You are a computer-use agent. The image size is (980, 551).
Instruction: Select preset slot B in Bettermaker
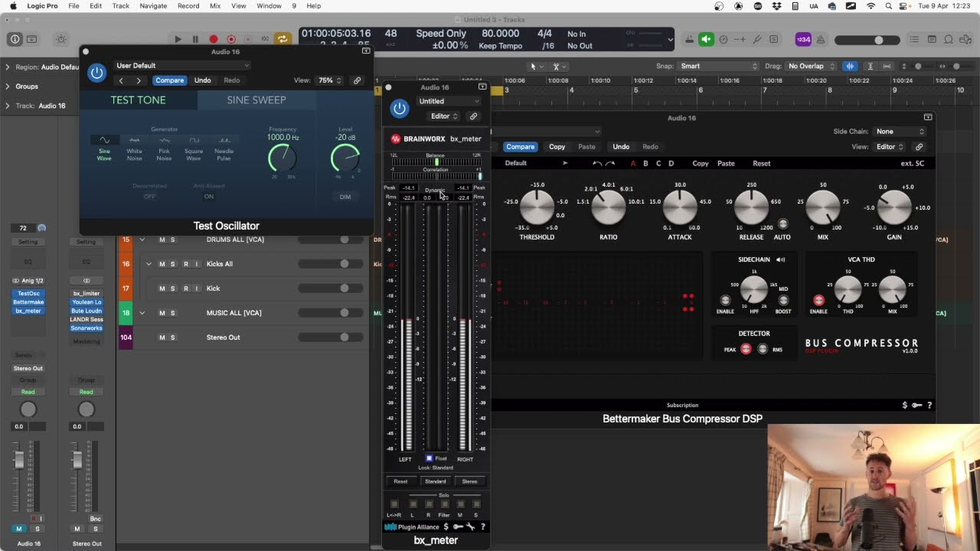(645, 163)
